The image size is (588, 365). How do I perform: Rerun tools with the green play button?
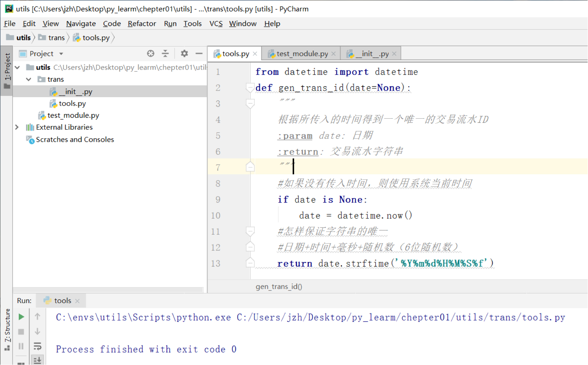pos(22,316)
